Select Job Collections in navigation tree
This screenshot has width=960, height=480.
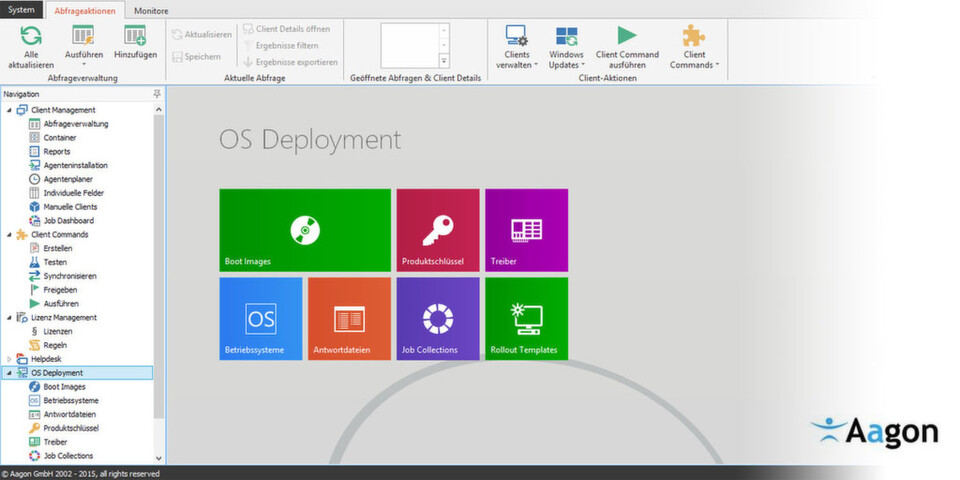coord(69,456)
